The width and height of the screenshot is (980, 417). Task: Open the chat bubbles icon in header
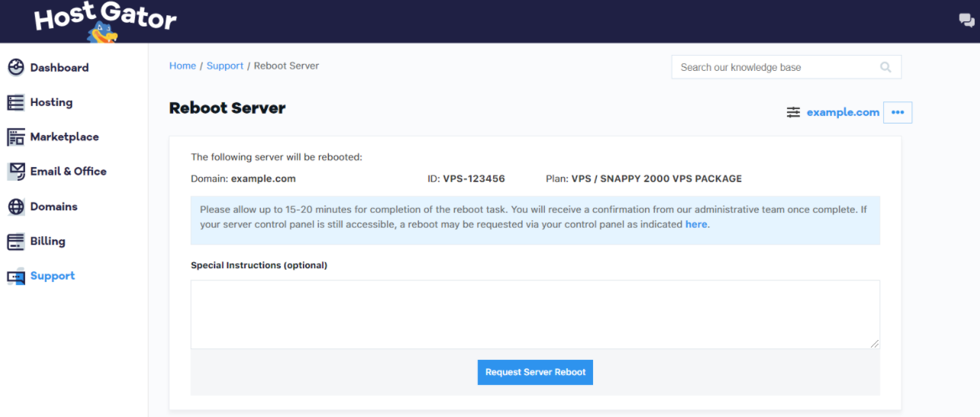tap(966, 21)
